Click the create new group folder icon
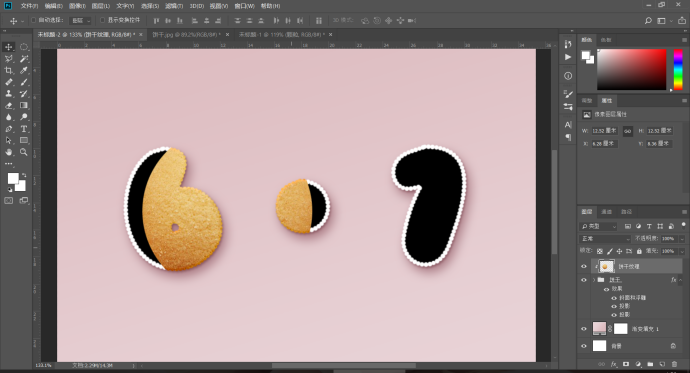This screenshot has height=373, width=690. coord(650,364)
